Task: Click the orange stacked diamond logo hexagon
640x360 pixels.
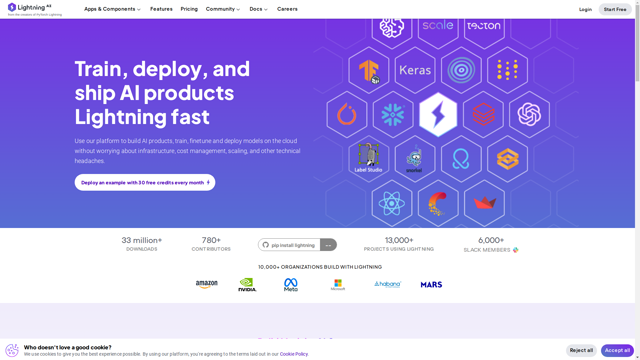Action: [507, 158]
